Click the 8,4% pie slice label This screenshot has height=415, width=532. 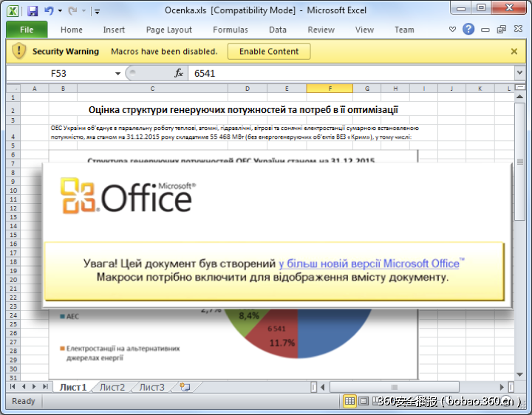[249, 315]
